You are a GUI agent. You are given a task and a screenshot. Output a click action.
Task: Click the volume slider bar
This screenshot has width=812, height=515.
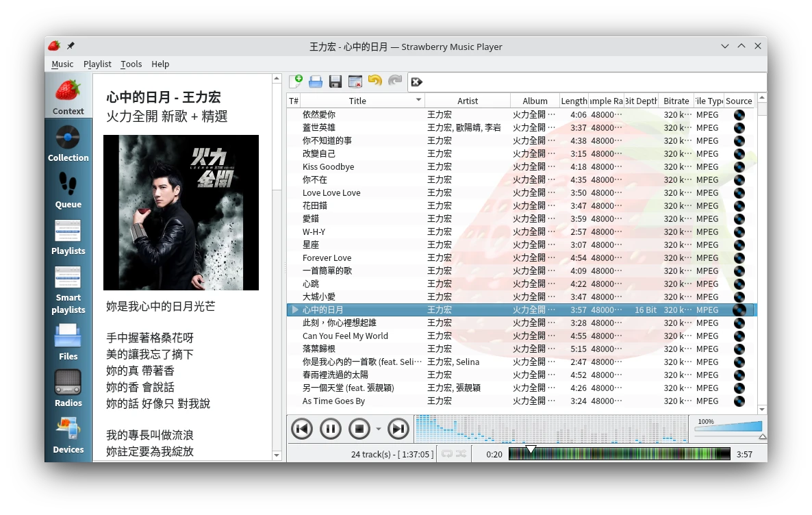coord(728,427)
